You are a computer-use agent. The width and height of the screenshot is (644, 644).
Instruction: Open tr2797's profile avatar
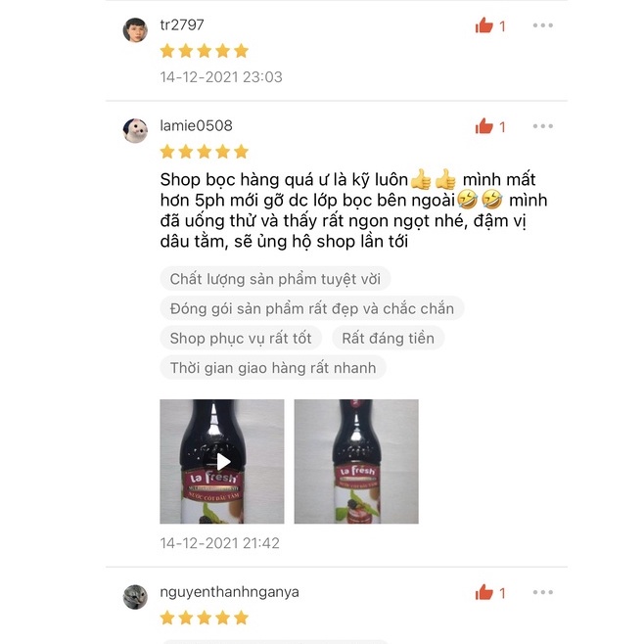[x=135, y=30]
